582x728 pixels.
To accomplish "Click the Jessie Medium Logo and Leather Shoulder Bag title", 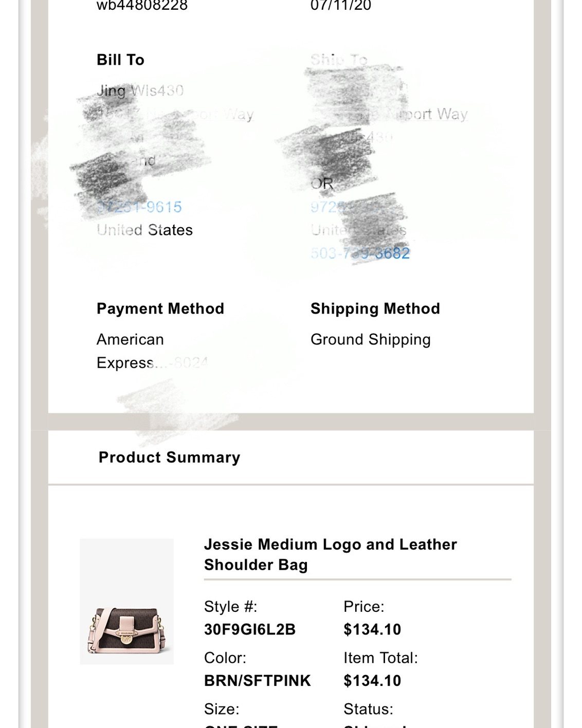I will click(x=330, y=554).
